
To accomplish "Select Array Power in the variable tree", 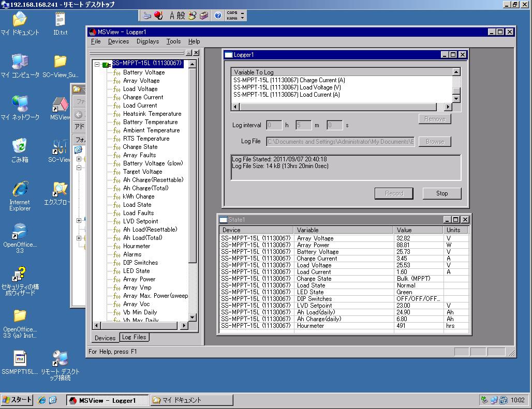I will tap(139, 279).
